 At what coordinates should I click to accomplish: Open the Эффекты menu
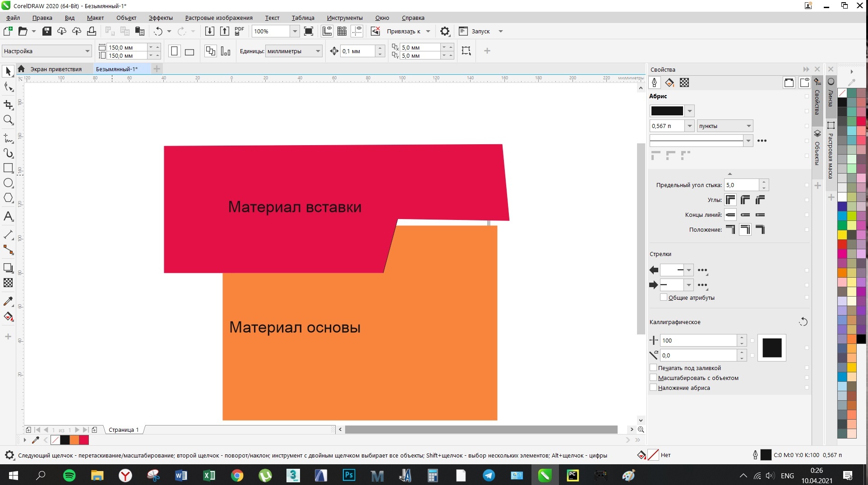pos(161,18)
